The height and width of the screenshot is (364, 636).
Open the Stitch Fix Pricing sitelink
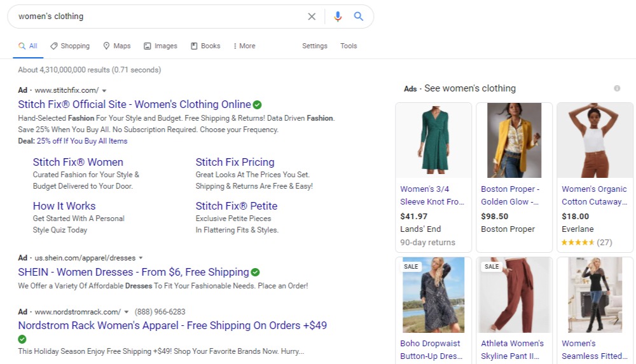(x=235, y=162)
